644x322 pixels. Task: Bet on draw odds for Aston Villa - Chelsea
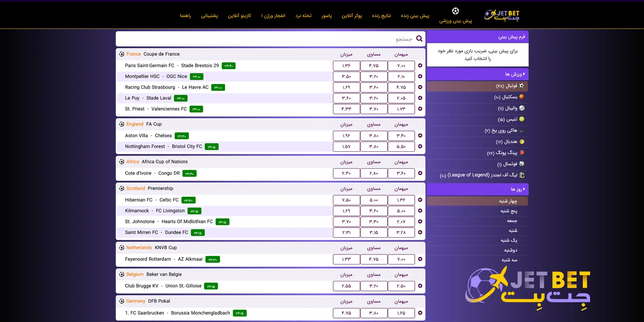(374, 136)
